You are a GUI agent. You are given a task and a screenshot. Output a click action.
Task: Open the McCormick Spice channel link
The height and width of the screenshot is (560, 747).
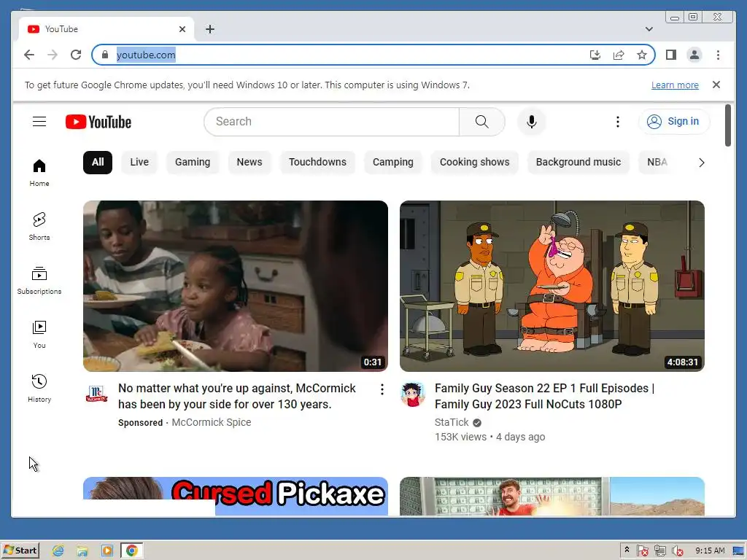(211, 422)
